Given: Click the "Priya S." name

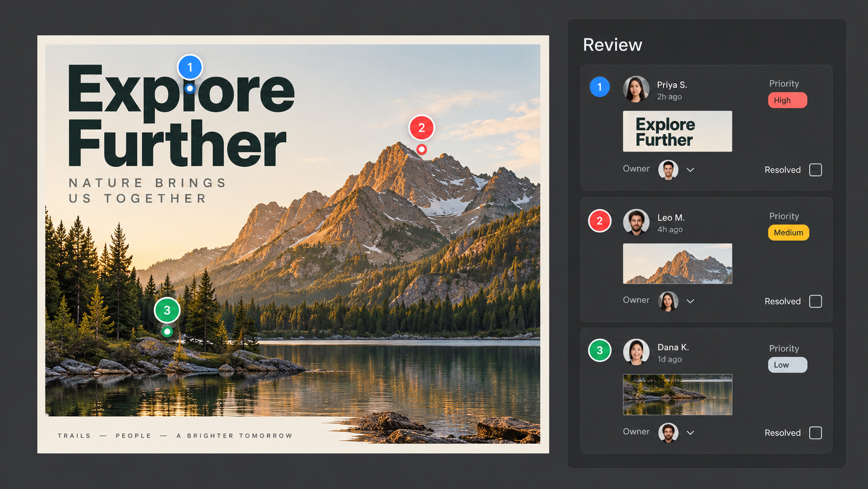Looking at the screenshot, I should [672, 85].
